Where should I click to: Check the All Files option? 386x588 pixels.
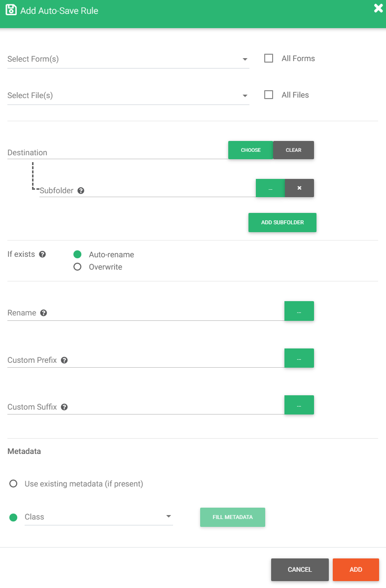(x=268, y=94)
